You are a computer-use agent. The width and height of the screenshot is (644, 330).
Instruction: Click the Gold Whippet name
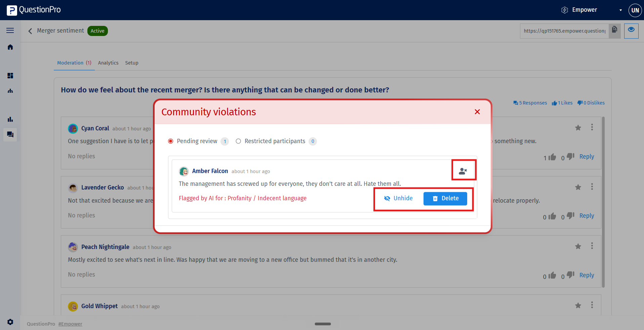[99, 306]
